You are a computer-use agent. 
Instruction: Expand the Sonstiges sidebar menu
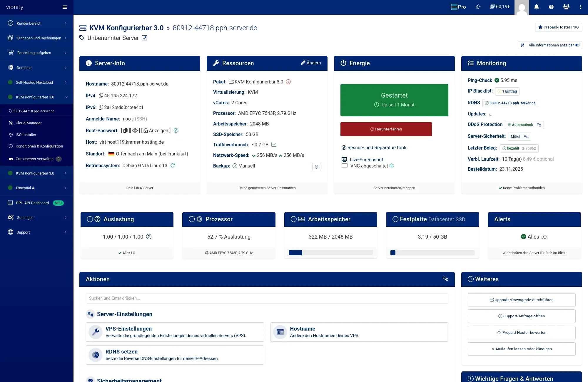(37, 217)
